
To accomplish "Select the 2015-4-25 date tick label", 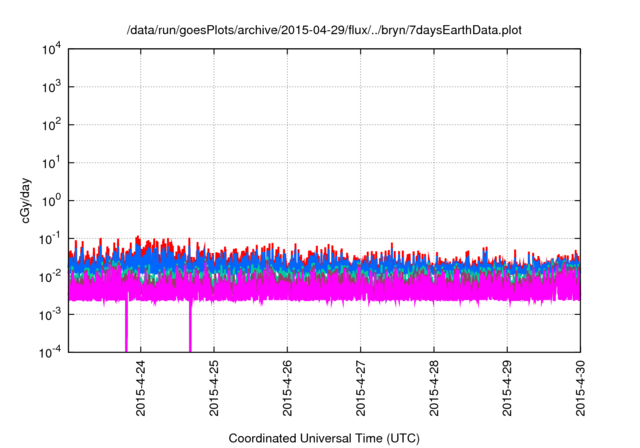I will point(214,388).
